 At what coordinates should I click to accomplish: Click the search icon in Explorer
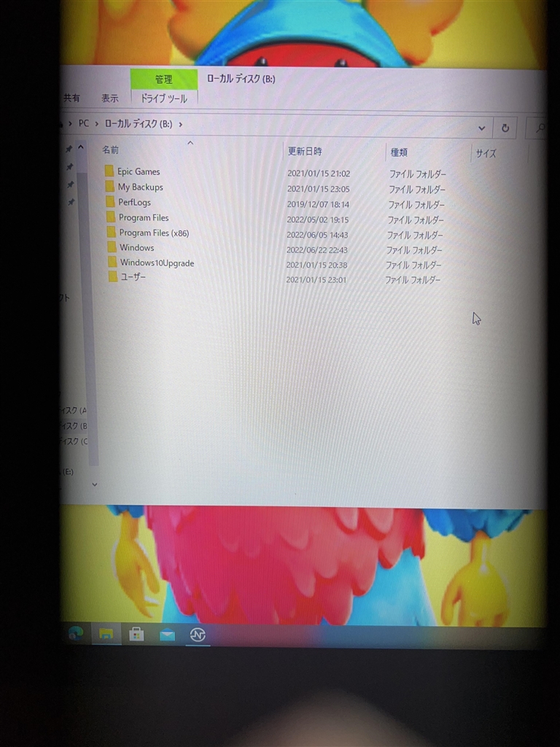pos(540,128)
